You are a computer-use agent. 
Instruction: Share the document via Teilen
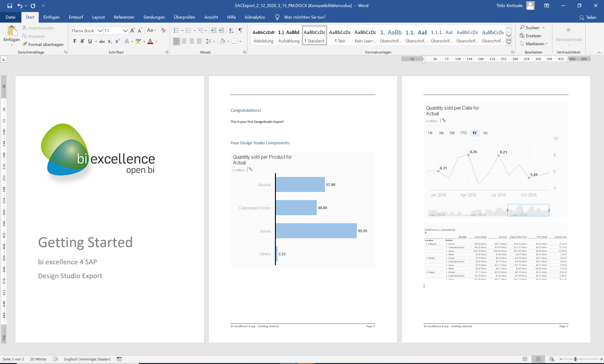pos(588,17)
